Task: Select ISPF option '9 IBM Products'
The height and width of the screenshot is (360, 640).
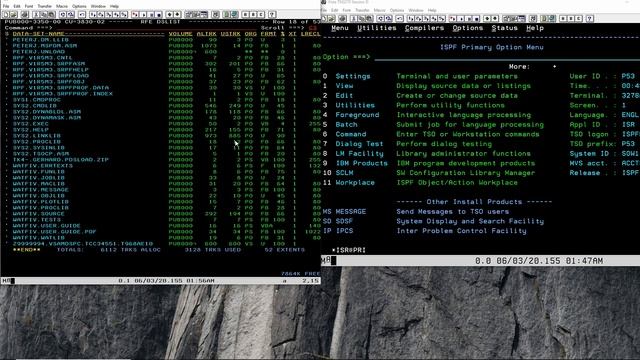Action: pos(355,163)
